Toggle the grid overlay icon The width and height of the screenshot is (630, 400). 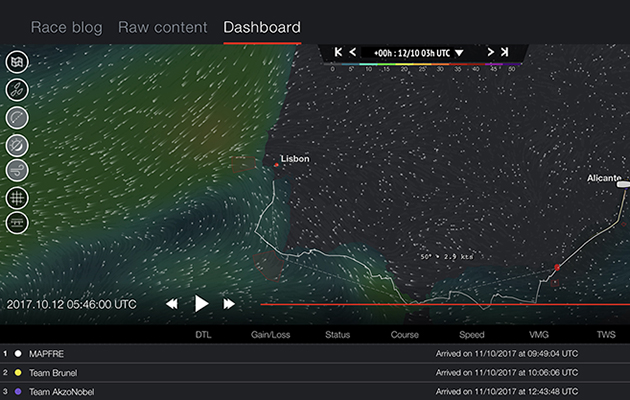pos(17,198)
